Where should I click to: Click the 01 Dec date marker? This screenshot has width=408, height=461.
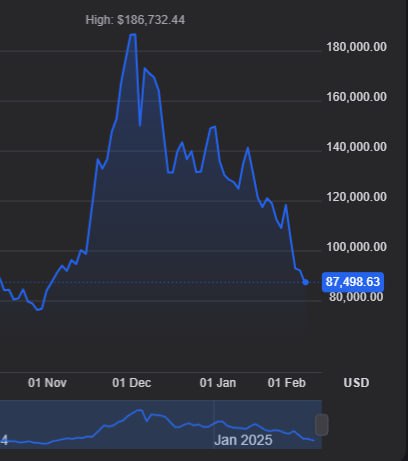click(132, 383)
